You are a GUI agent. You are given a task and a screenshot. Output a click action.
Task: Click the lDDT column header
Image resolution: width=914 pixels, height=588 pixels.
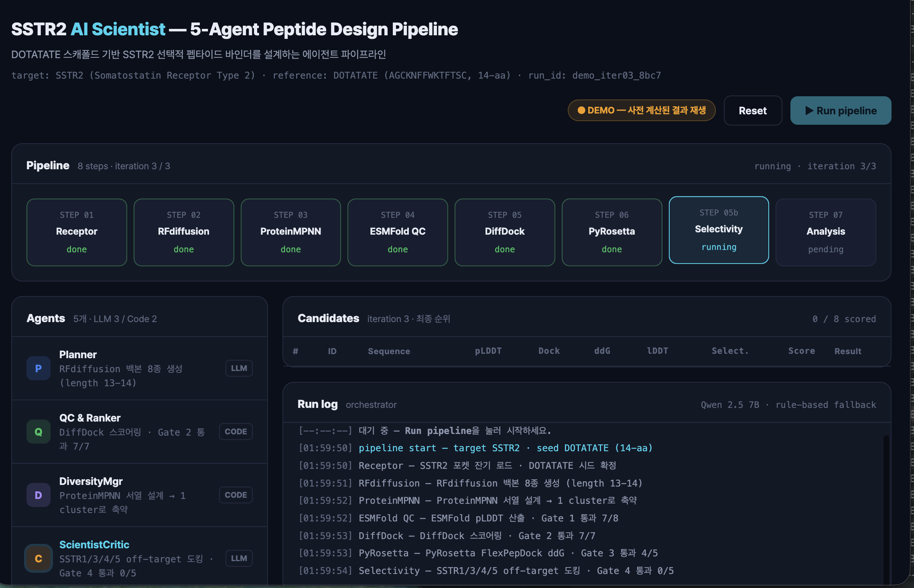pos(657,351)
